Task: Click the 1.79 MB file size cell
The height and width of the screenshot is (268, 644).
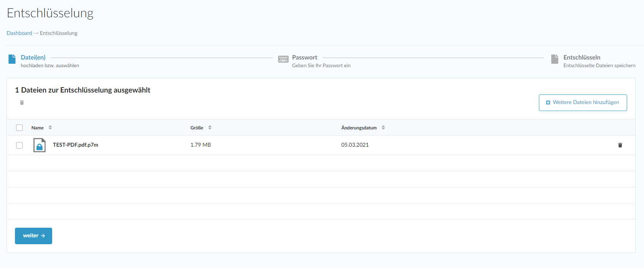Action: pos(201,145)
